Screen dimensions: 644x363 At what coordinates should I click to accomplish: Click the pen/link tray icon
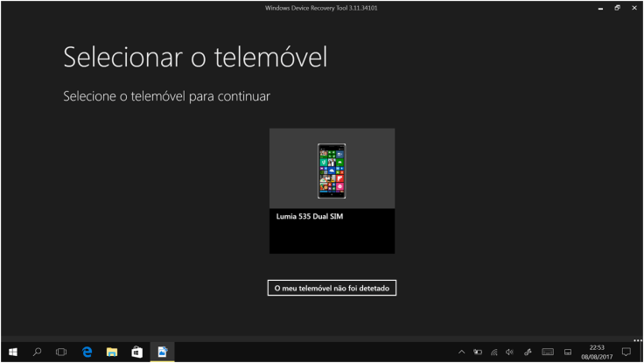(x=528, y=352)
